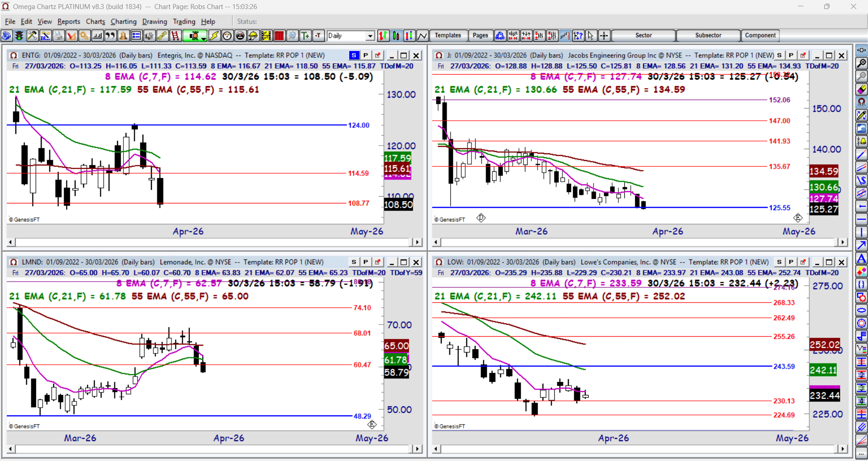Select the trend line drawing tool

862,155
